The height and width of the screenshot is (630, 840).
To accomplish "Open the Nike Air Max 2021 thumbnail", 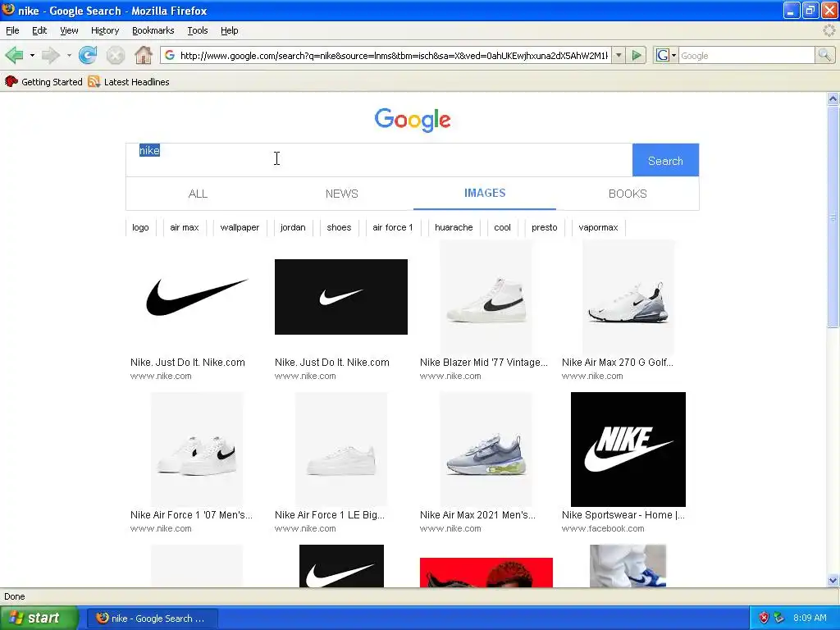I will pos(486,449).
